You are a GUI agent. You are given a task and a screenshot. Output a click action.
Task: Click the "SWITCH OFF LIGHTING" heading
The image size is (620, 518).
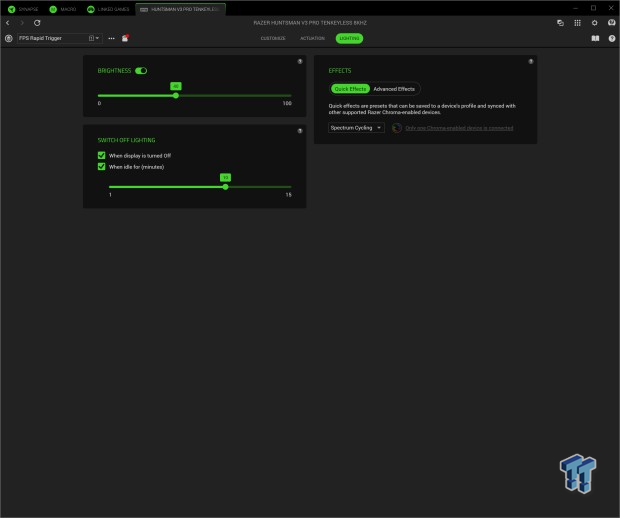tap(127, 140)
